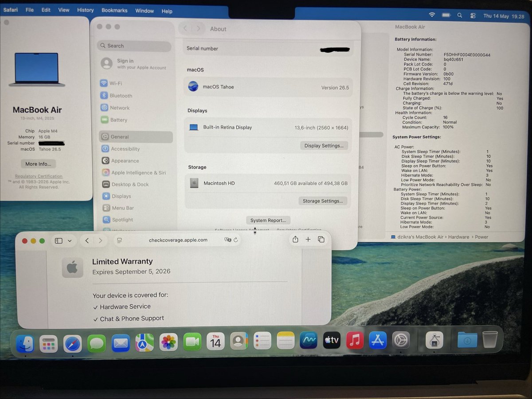Click the Search field in System Settings
532x399 pixels.
tap(134, 46)
